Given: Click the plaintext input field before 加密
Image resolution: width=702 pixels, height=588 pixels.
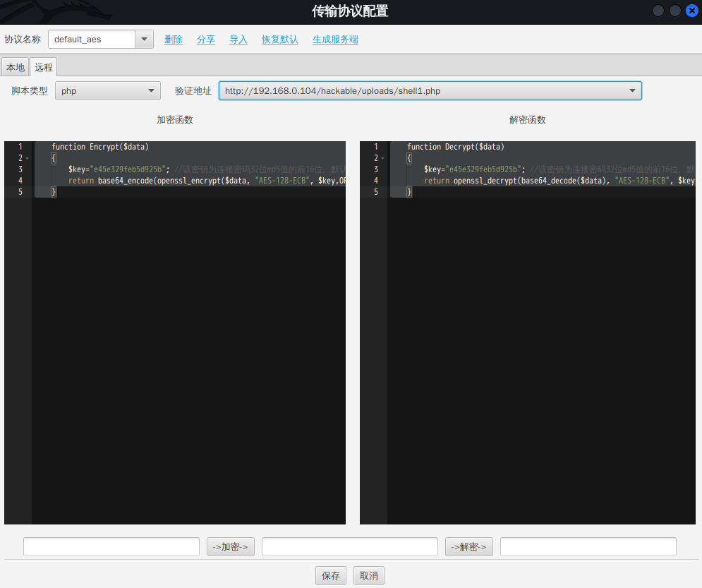Looking at the screenshot, I should [x=111, y=547].
